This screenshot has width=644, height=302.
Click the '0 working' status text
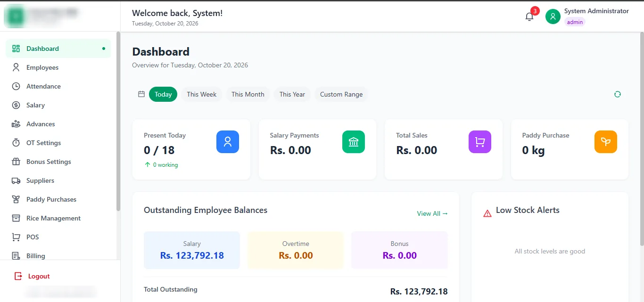point(165,165)
